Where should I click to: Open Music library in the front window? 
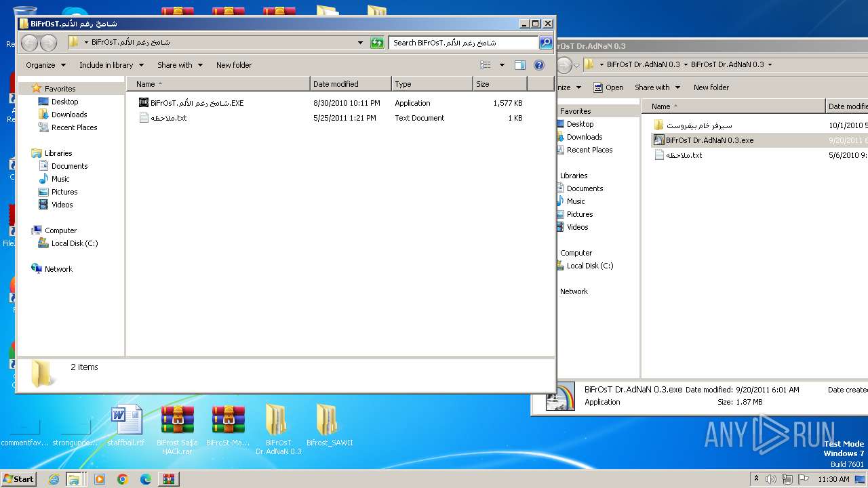[x=60, y=179]
